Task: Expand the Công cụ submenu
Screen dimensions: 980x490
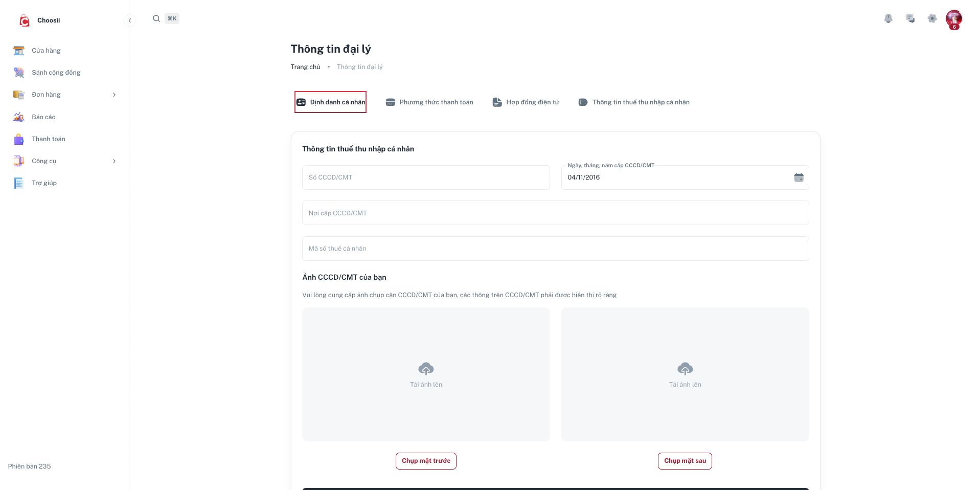Action: 114,161
